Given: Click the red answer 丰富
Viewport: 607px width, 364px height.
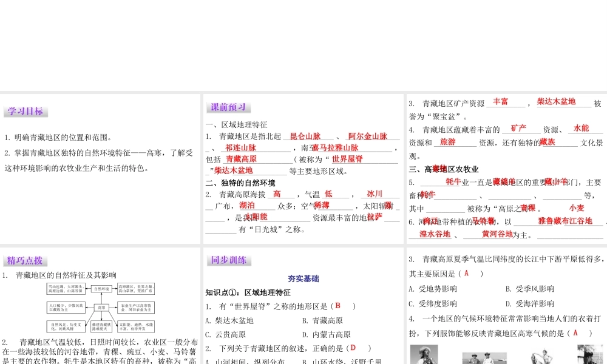Looking at the screenshot, I should pos(501,101).
